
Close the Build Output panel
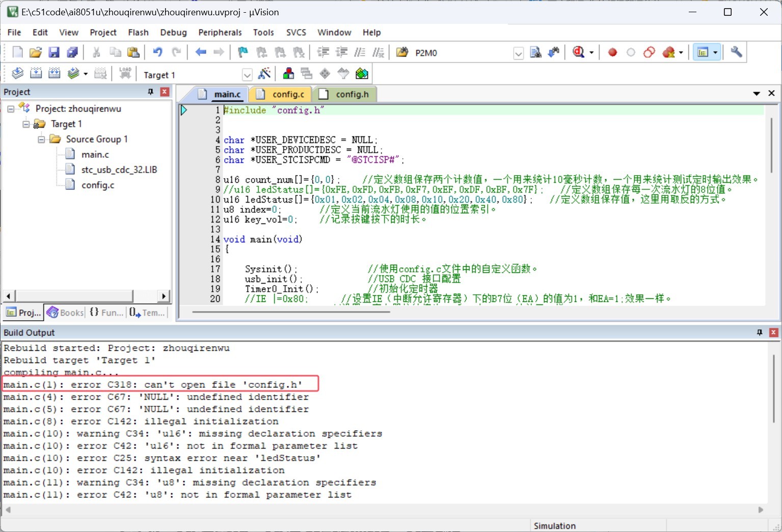773,332
